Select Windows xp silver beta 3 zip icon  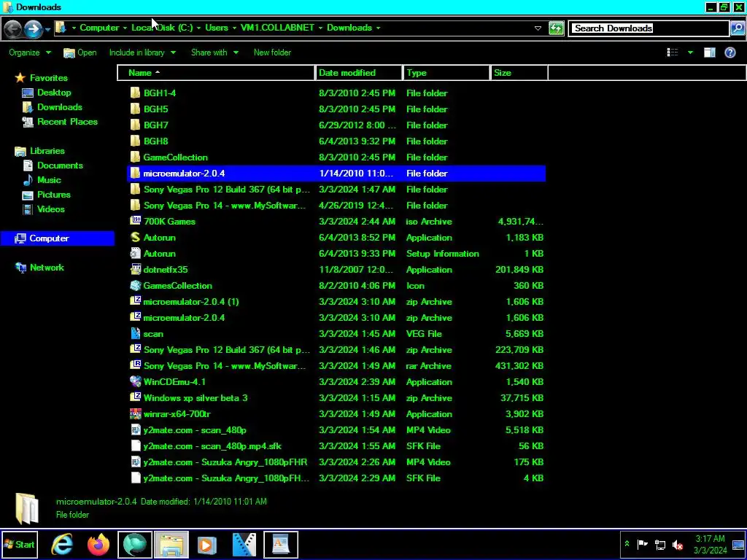135,397
